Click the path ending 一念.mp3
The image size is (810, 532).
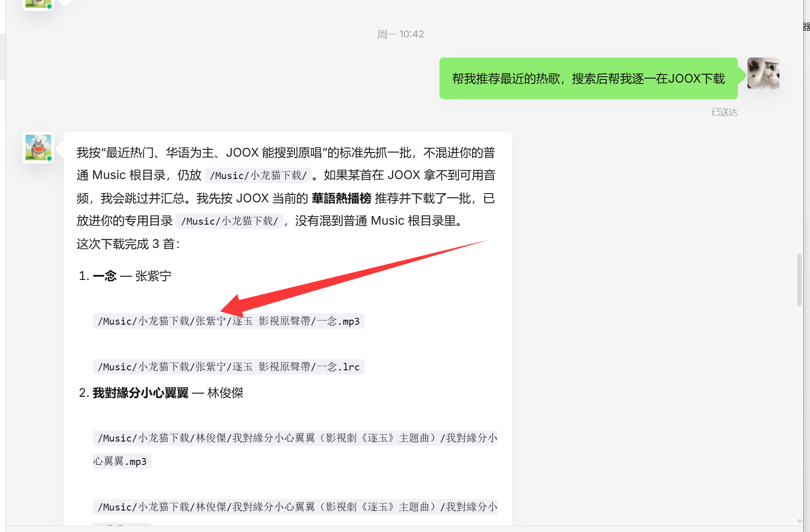(x=228, y=321)
